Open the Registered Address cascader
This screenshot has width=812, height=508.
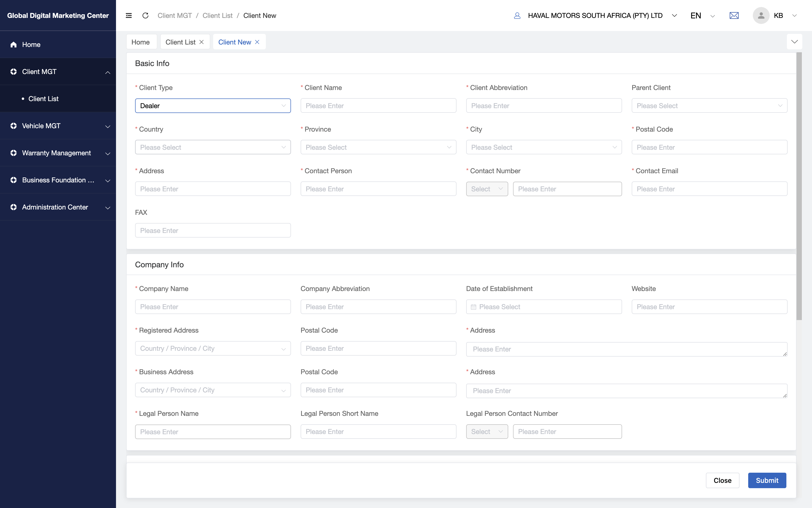[x=213, y=348]
